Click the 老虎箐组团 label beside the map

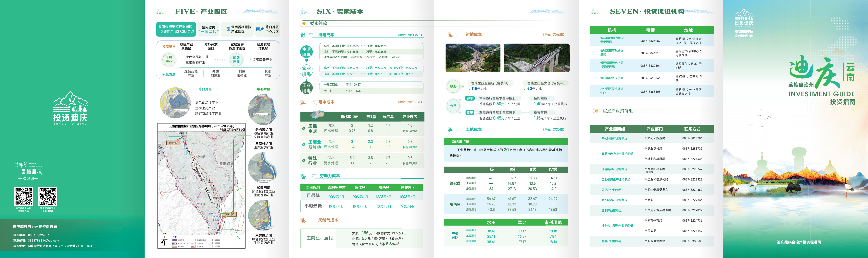coord(263,130)
